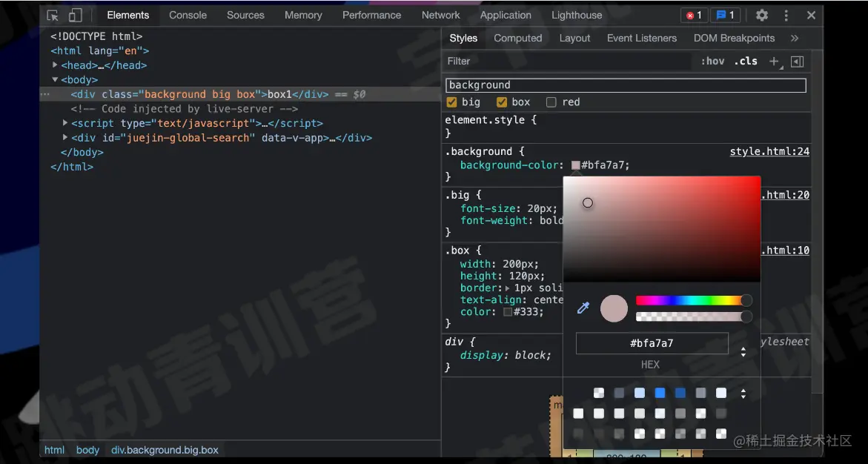This screenshot has height=464, width=868.
Task: Collapse the body element node
Action: 55,80
